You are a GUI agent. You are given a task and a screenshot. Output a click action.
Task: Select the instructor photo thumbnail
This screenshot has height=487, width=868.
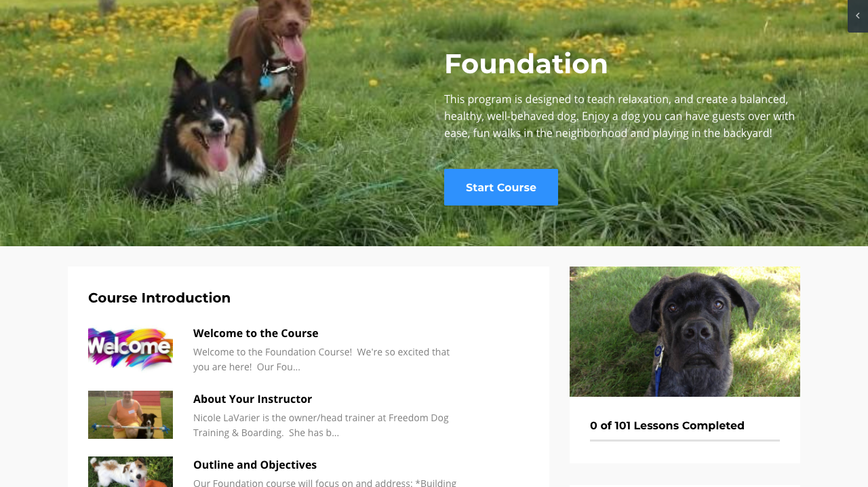[x=130, y=414]
